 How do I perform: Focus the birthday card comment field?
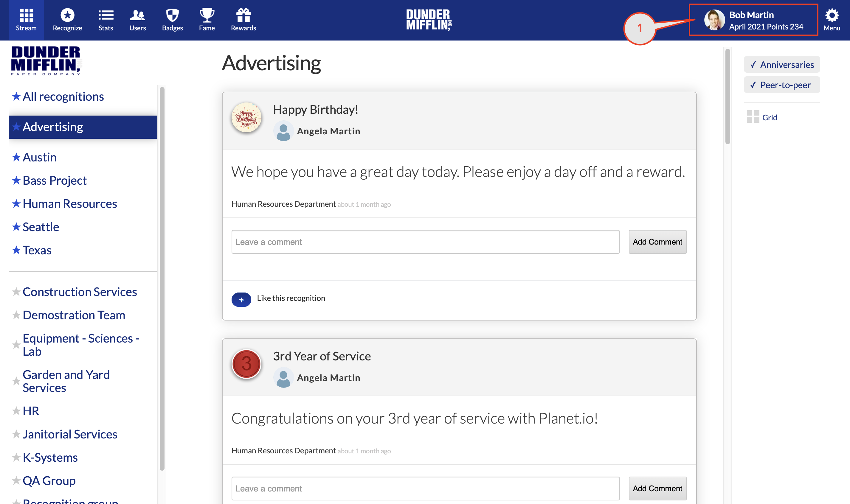(x=425, y=242)
